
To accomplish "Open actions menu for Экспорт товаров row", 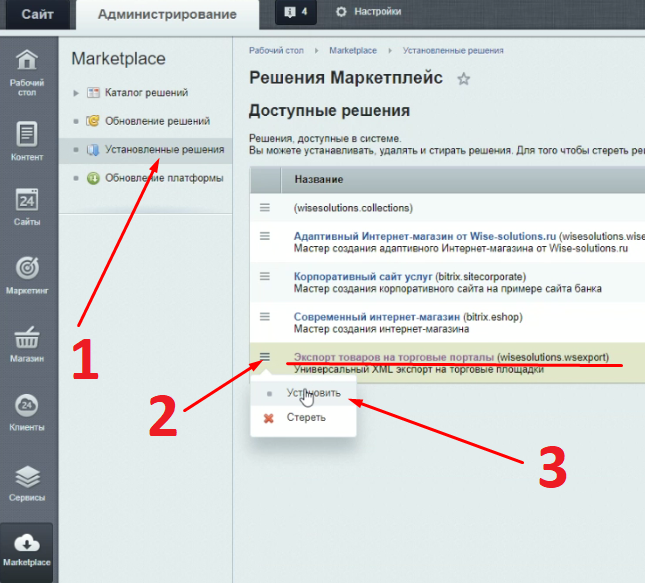I will (265, 356).
